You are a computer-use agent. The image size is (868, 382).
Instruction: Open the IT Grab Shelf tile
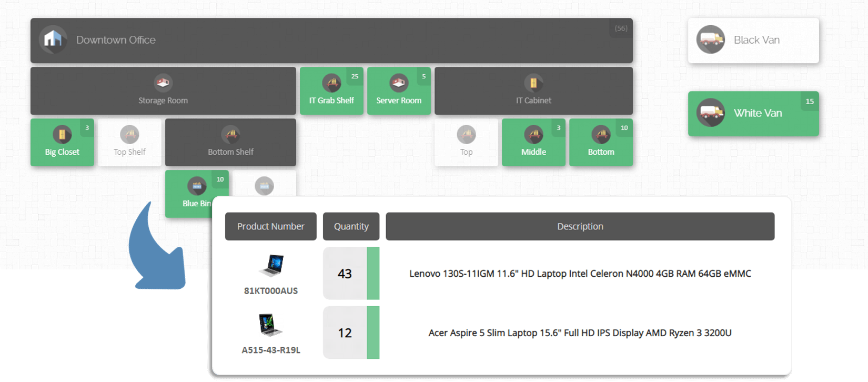coord(331,91)
